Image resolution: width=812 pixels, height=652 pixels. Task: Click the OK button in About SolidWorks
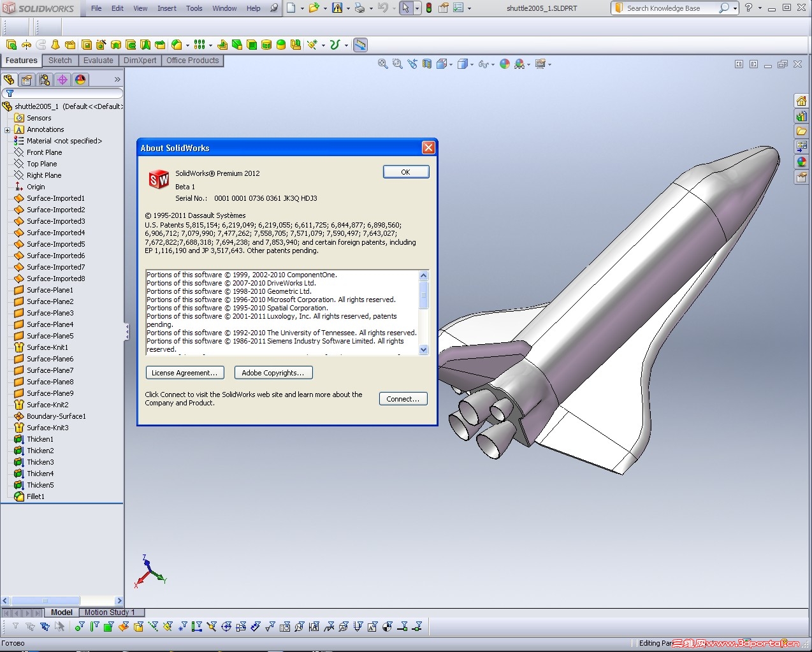[405, 171]
